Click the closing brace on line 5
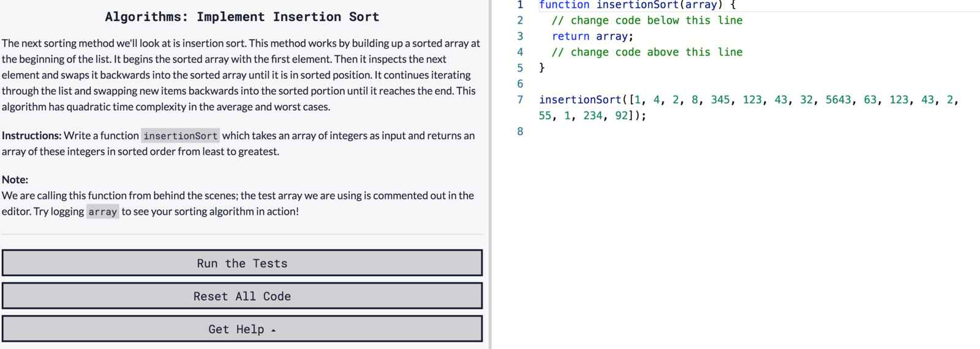Screen dimensions: 980x349 tap(542, 68)
